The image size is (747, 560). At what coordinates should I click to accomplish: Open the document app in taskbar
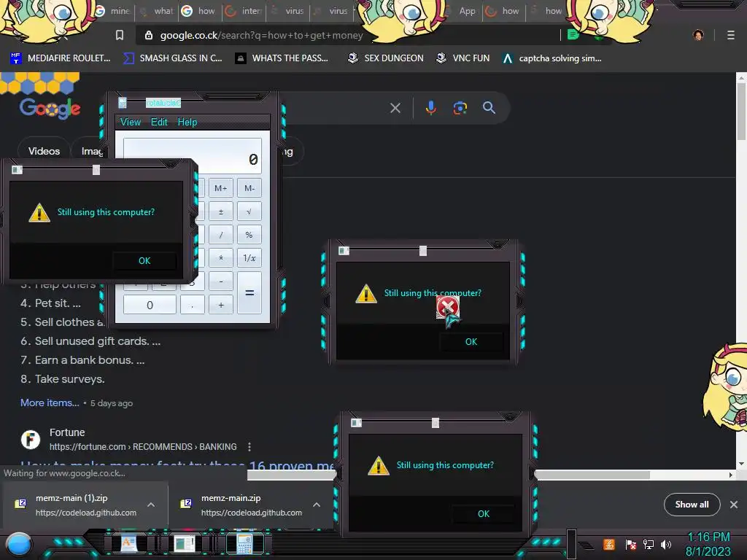coord(128,543)
